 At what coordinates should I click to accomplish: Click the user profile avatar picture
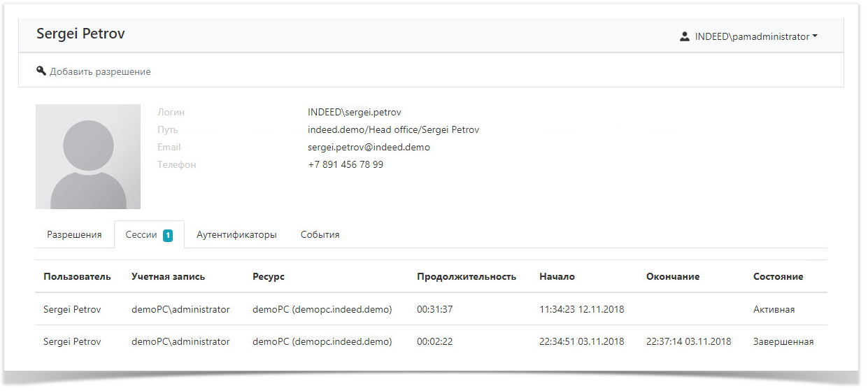(x=88, y=157)
